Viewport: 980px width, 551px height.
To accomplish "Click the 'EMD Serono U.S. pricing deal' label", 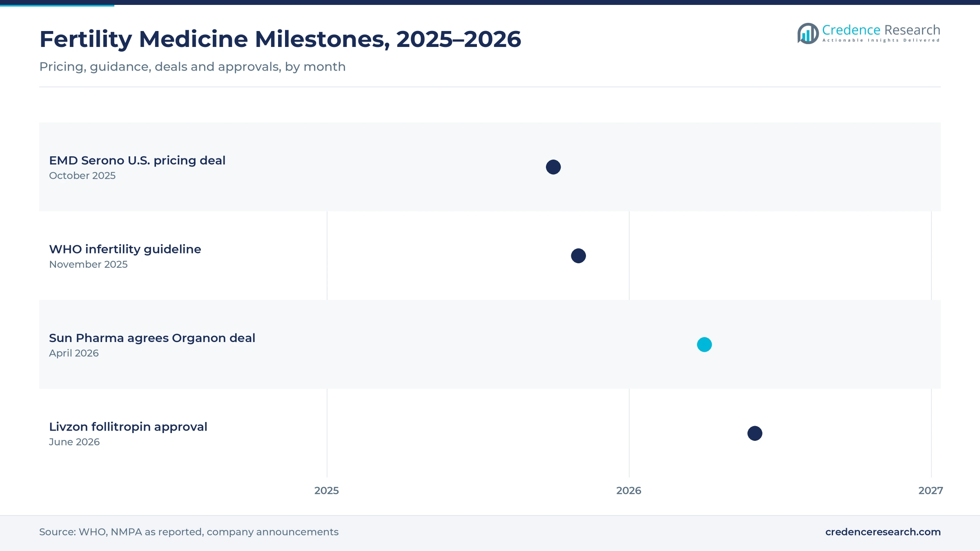I will click(137, 161).
